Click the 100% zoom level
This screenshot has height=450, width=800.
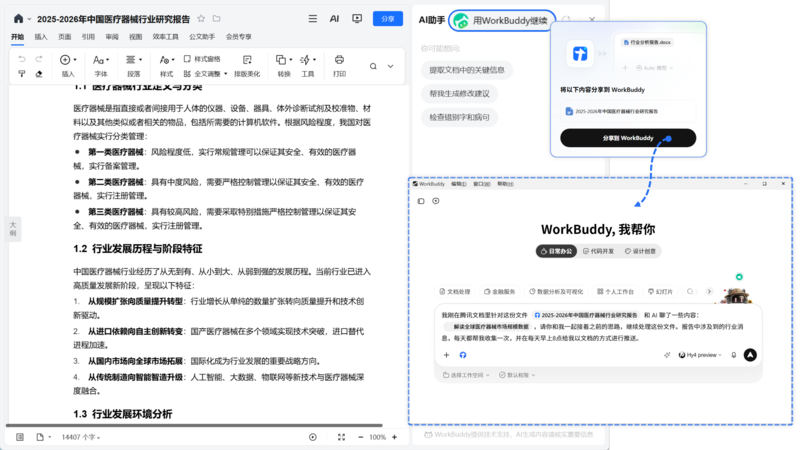click(x=378, y=437)
